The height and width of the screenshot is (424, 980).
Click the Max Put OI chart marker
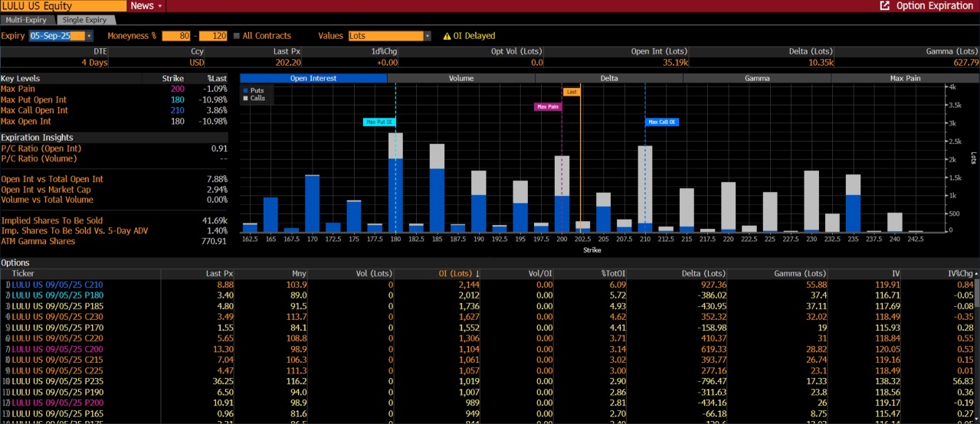tap(379, 122)
